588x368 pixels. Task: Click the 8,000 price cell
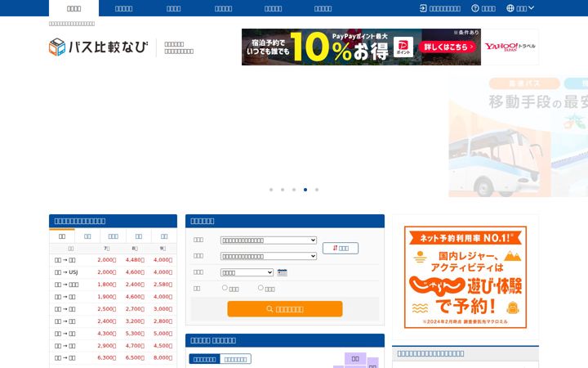pos(163,358)
